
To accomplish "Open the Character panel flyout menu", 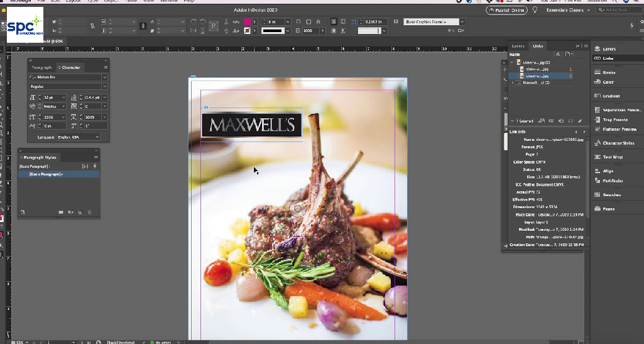I will 106,67.
